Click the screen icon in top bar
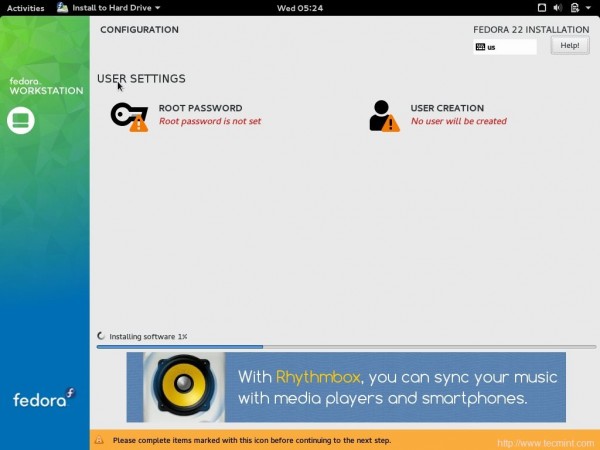The image size is (600, 450). 542,8
